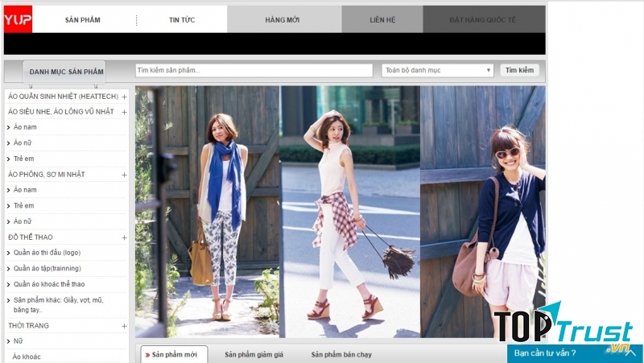Select Áo nữ under ÁO PHÔNG

[23, 221]
